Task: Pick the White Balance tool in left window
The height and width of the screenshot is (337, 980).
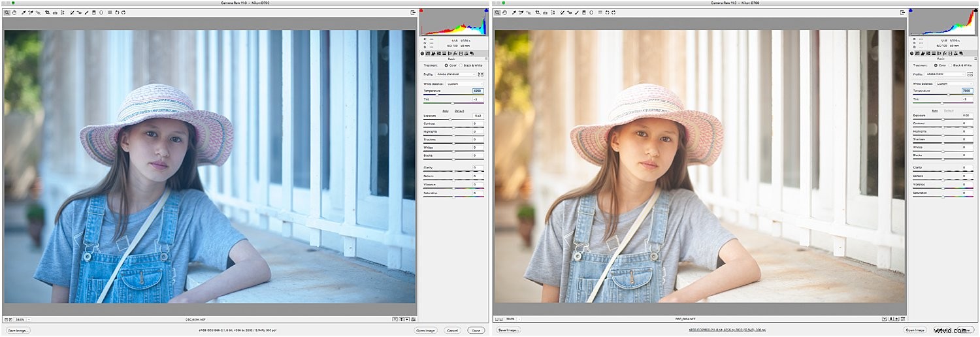Action: (x=24, y=12)
